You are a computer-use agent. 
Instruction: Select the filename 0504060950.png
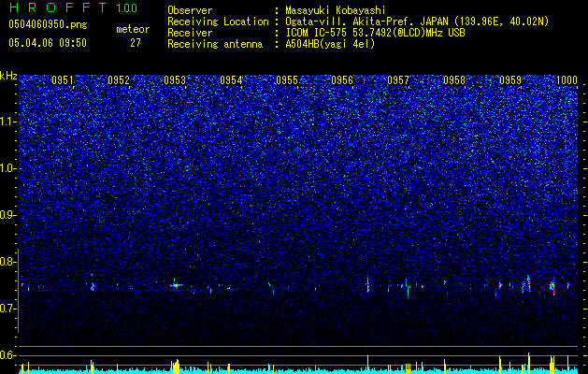(48, 25)
